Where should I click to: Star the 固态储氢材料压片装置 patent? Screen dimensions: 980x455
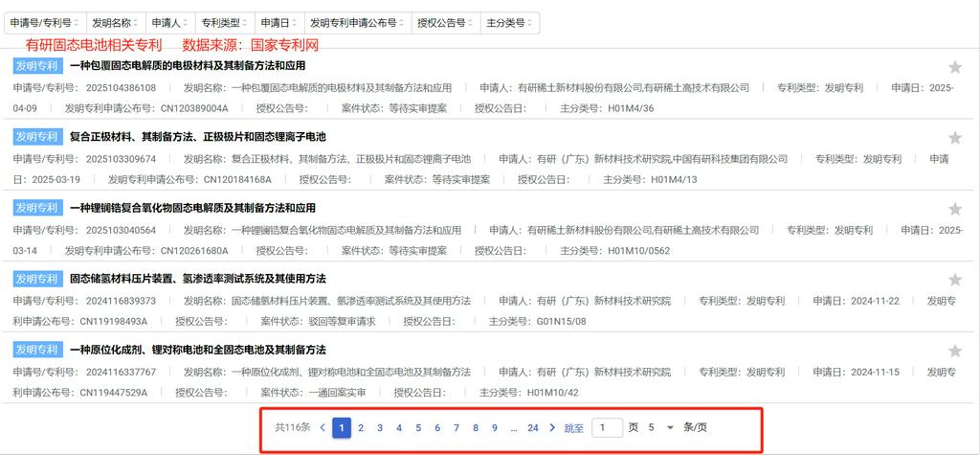point(955,279)
